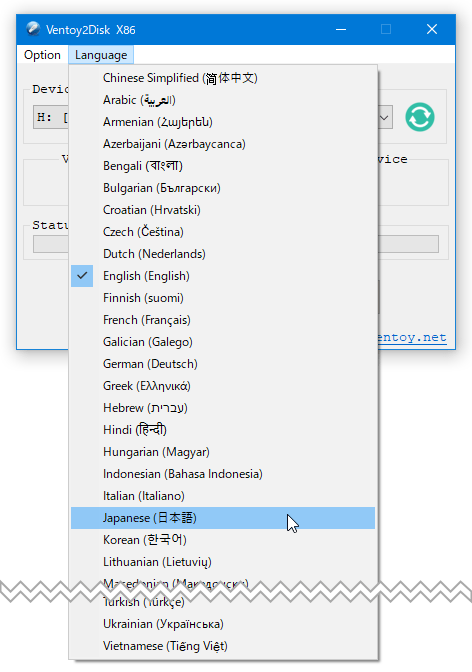Switch language to Arabic
The height and width of the screenshot is (672, 472).
(223, 100)
